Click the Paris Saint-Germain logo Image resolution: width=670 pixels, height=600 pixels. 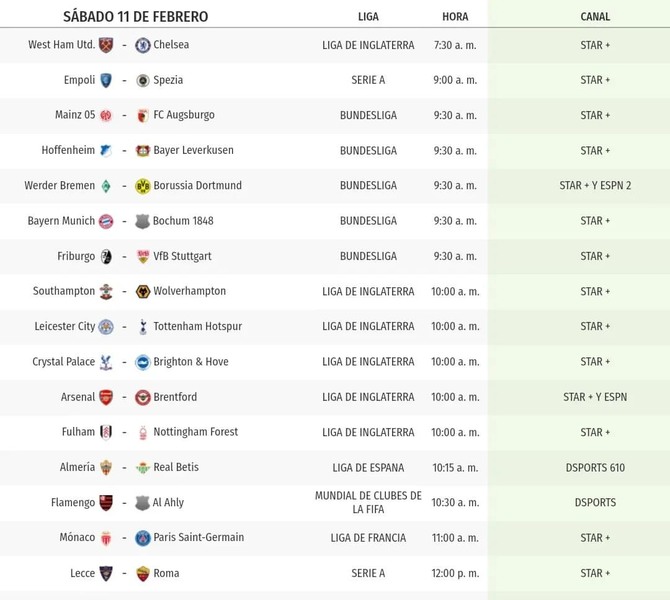coord(143,538)
